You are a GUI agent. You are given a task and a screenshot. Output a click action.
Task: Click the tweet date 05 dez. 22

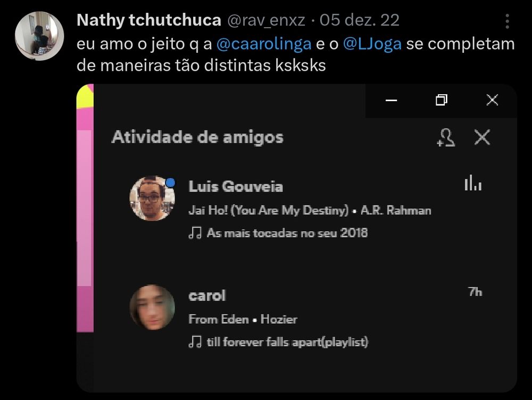359,20
